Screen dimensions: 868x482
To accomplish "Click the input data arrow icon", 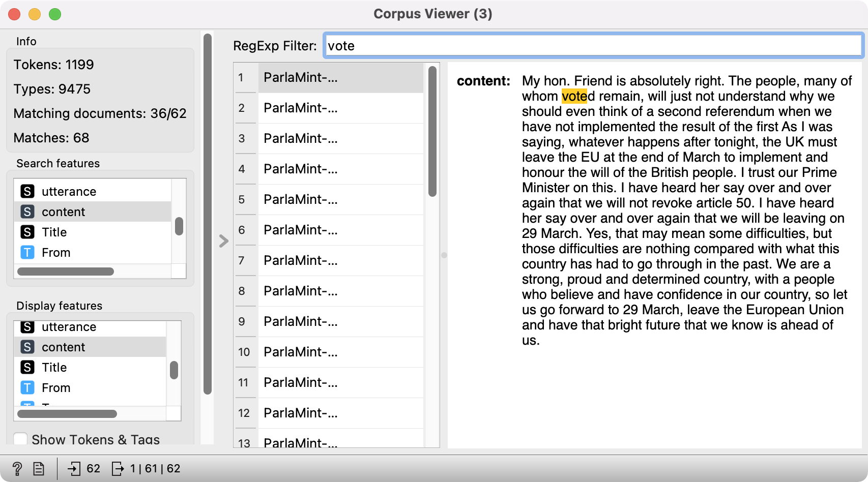I will click(x=74, y=468).
